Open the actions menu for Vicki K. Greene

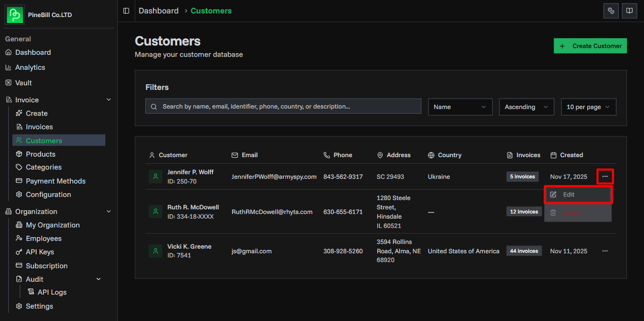[605, 251]
